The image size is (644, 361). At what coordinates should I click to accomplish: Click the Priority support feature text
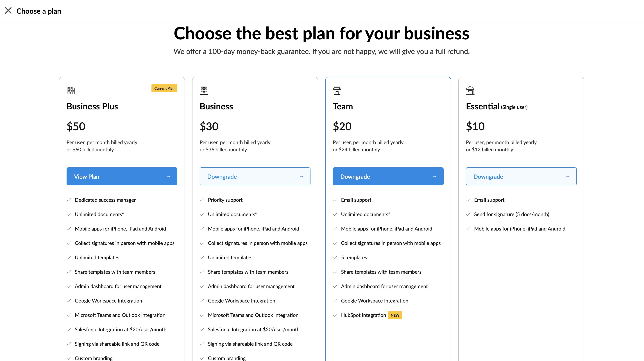(x=225, y=200)
